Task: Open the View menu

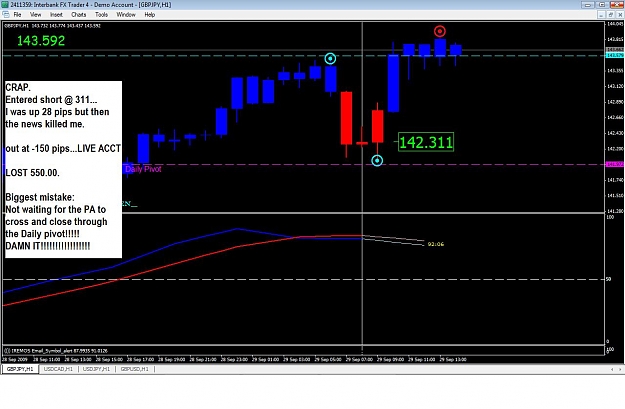Action: (x=35, y=15)
